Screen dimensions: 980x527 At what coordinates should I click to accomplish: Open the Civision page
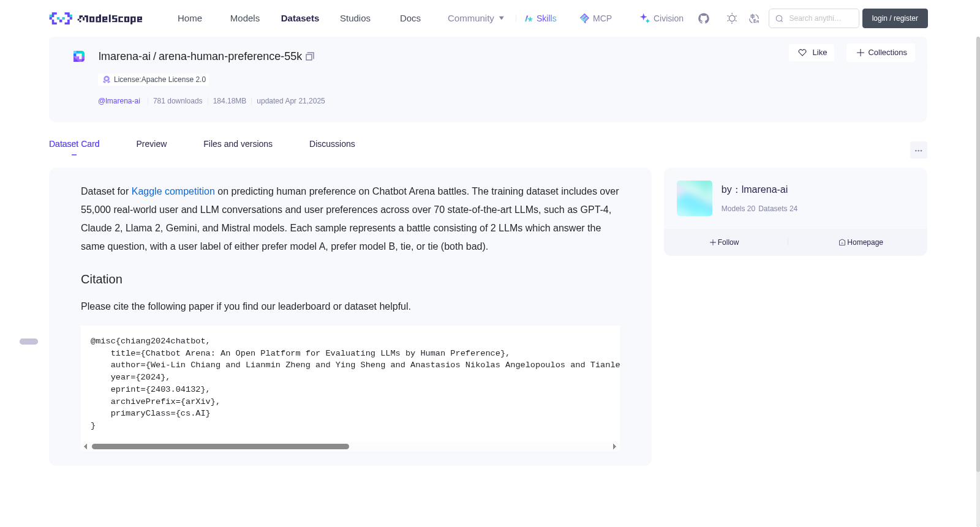click(661, 18)
